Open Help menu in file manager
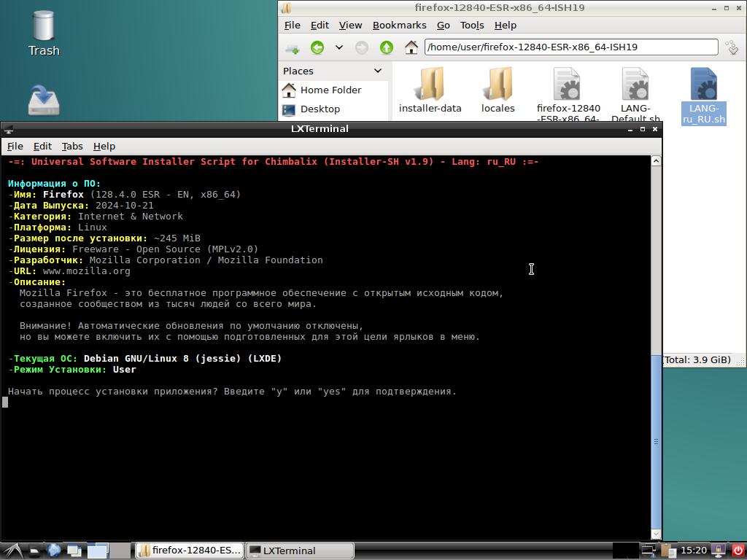Screen dimensions: 747x560 tap(505, 26)
